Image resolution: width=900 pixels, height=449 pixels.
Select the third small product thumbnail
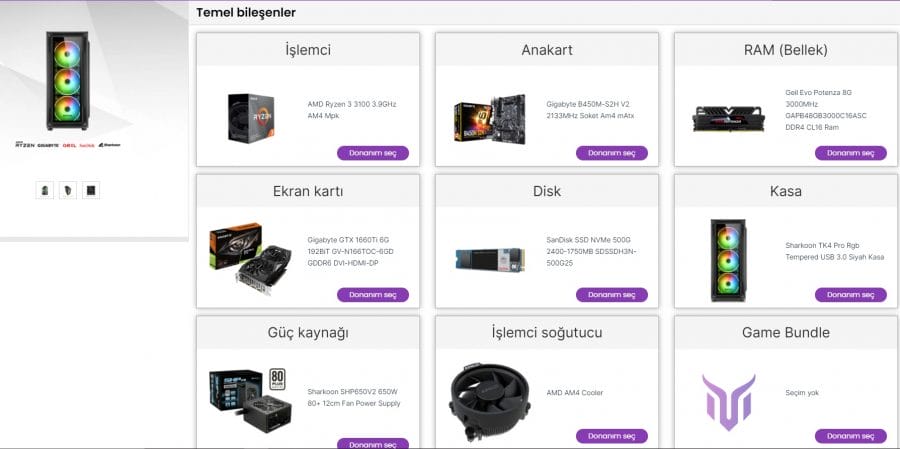[91, 190]
